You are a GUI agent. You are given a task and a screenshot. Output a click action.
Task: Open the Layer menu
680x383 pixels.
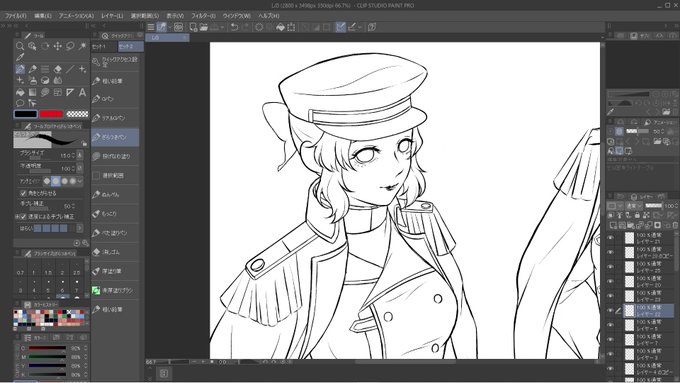pyautogui.click(x=112, y=16)
